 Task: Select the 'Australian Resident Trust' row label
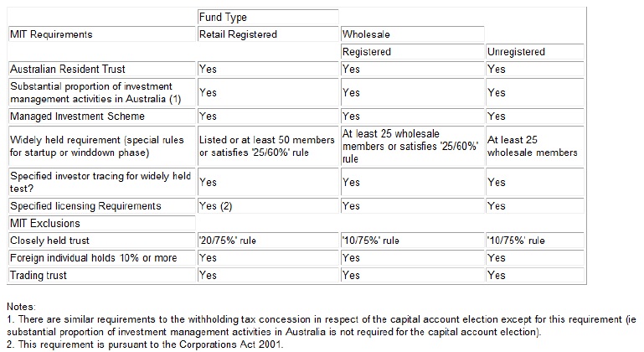pyautogui.click(x=102, y=69)
